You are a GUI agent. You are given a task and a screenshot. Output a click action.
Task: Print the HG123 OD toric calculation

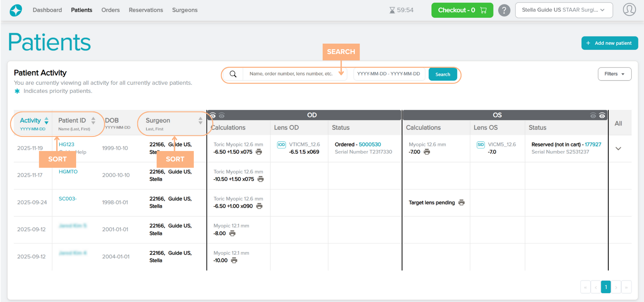[x=259, y=152]
